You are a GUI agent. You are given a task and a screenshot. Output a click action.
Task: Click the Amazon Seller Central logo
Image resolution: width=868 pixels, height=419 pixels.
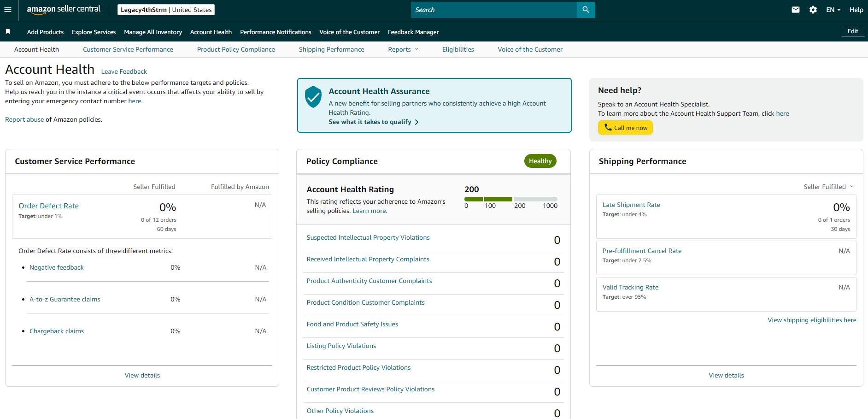(64, 10)
